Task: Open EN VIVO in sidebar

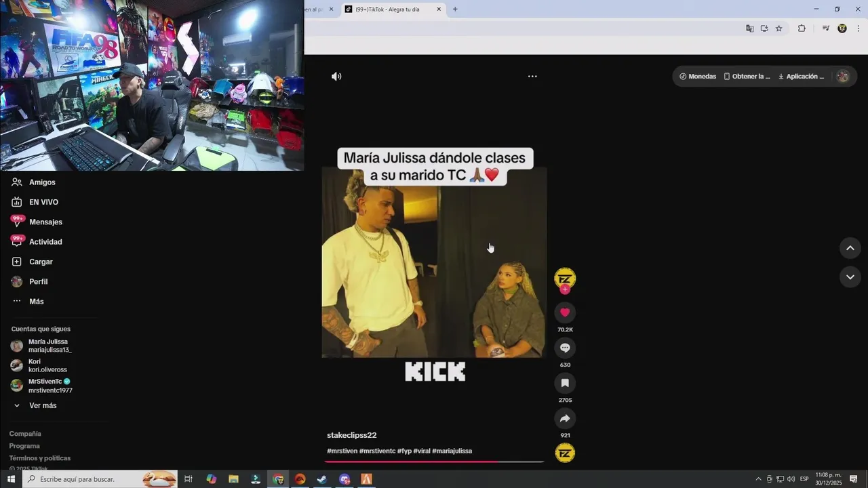Action: point(35,202)
